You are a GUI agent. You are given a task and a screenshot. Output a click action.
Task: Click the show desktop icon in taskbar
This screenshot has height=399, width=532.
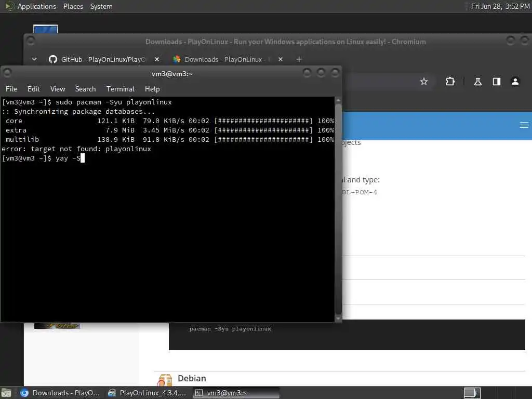[x=6, y=393]
